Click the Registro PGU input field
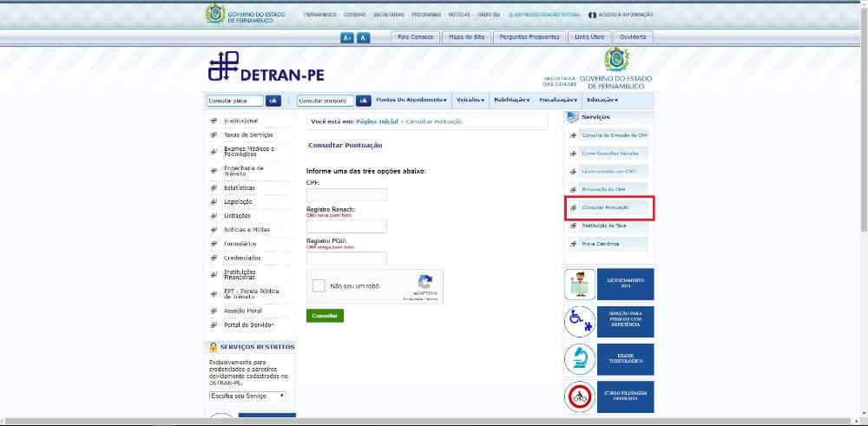Screen dimensions: 868x426 (346, 258)
